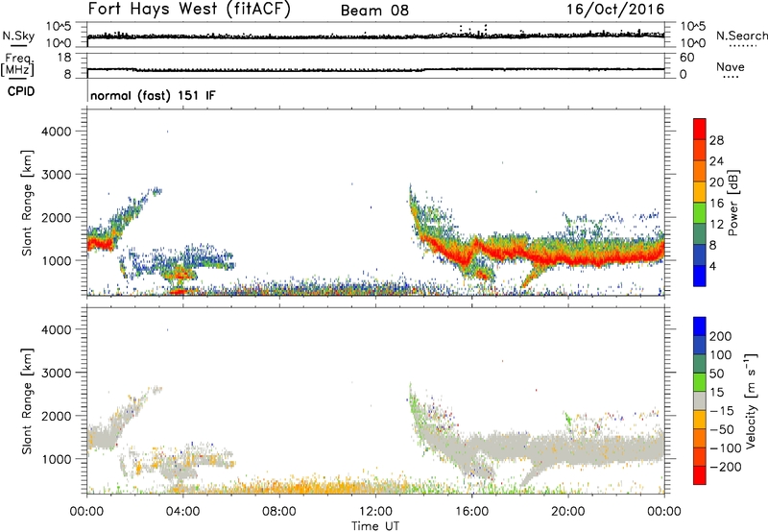Click the 'Time UT' axis title
This screenshot has width=768, height=532.
(375, 526)
